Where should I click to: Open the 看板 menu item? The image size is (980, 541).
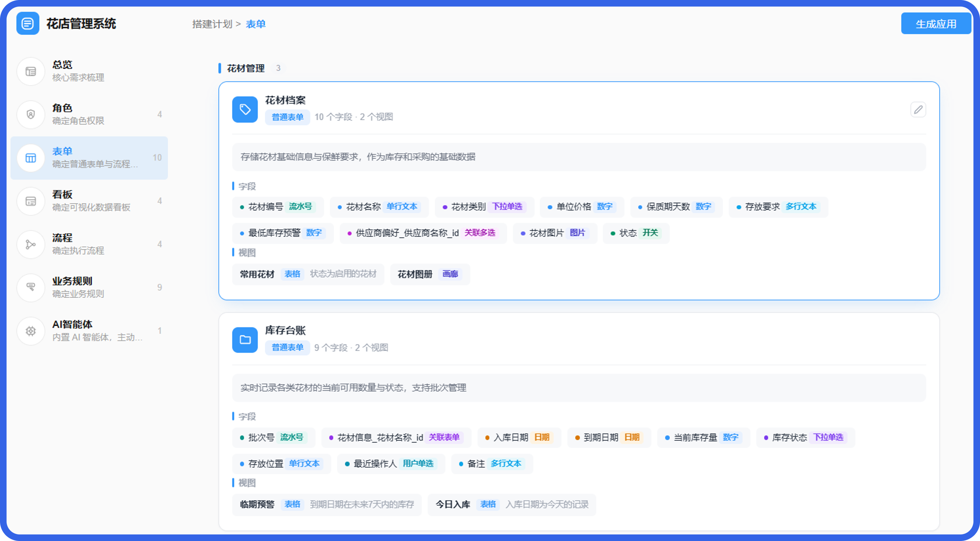pyautogui.click(x=89, y=201)
